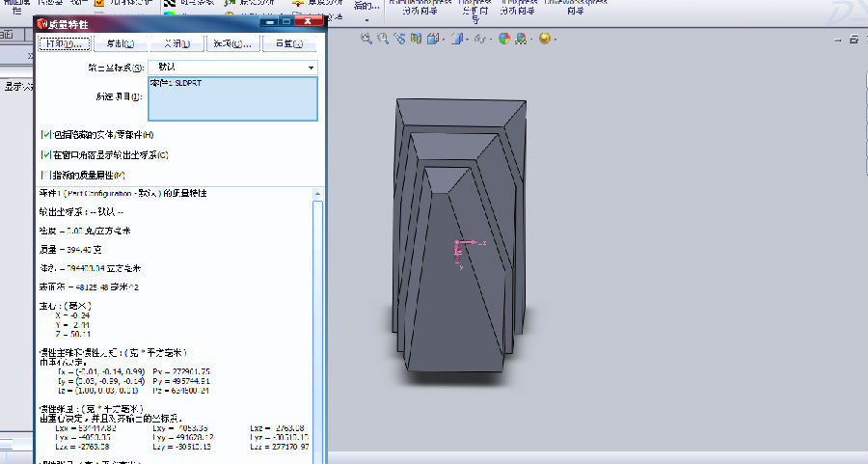The image size is (868, 464).
Task: Select the Zoom to Area tool
Action: point(384,39)
